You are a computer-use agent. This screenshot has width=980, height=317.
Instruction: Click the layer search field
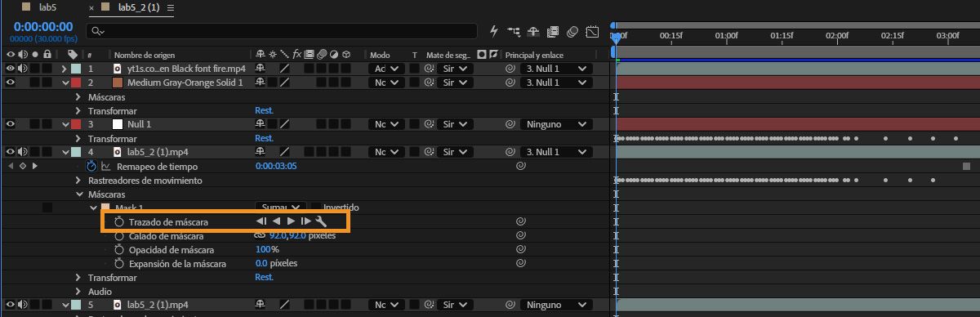(282, 31)
